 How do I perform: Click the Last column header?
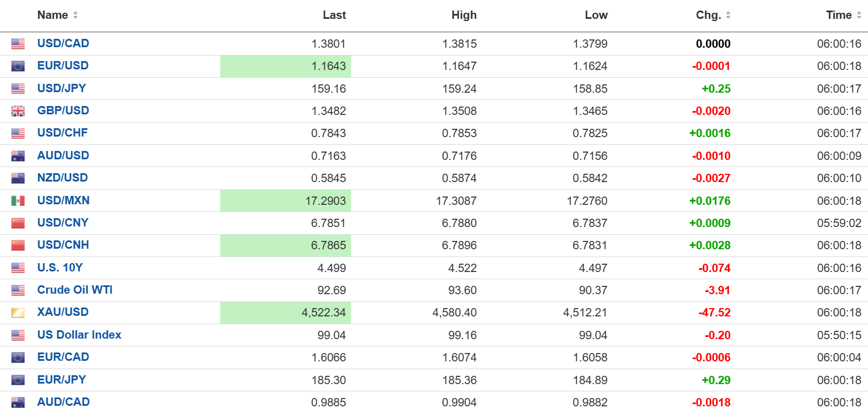334,16
